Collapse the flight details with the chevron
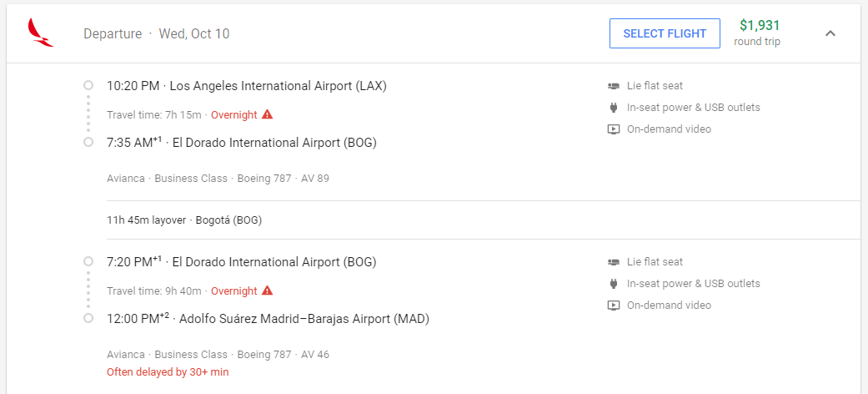 pos(830,33)
